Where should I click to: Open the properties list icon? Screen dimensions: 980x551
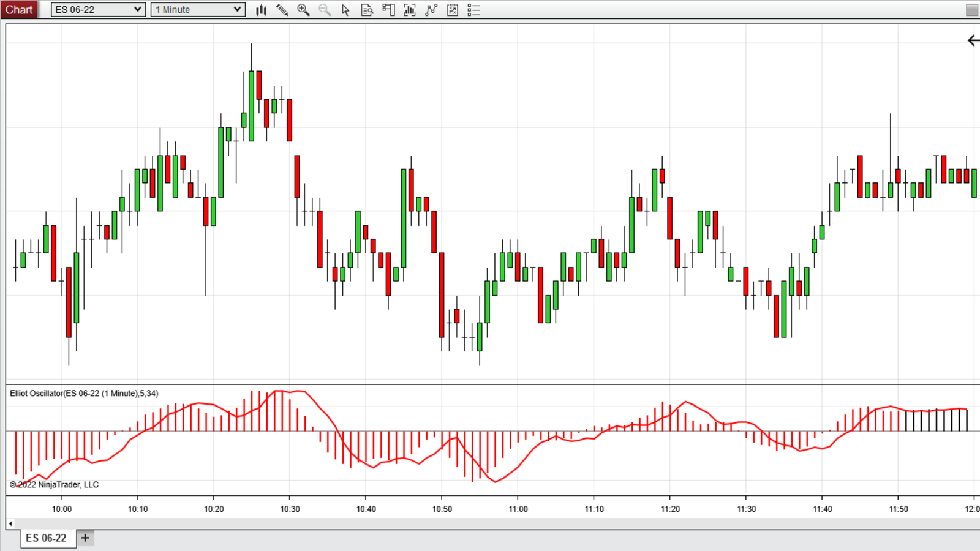coord(473,10)
